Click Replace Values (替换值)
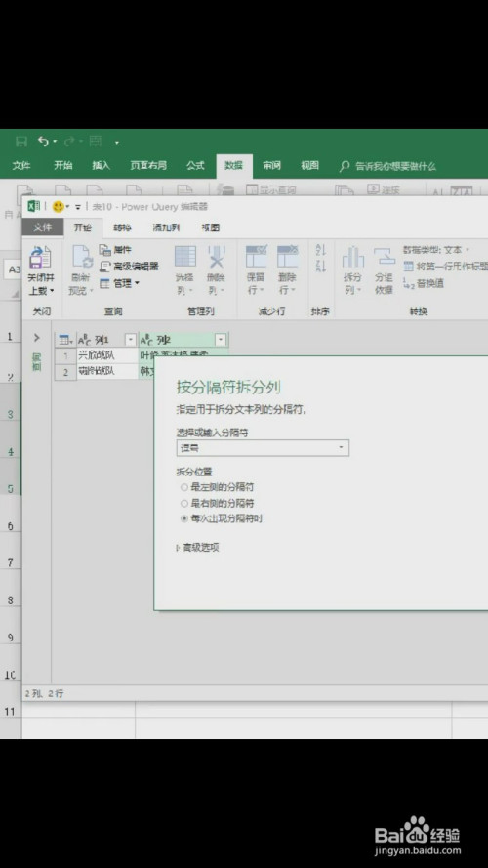 click(424, 283)
